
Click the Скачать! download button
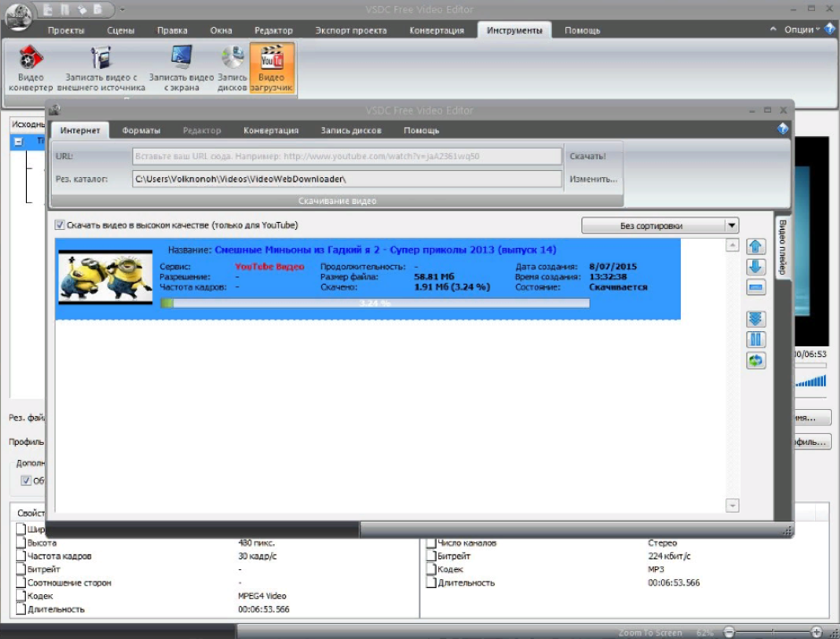(588, 157)
